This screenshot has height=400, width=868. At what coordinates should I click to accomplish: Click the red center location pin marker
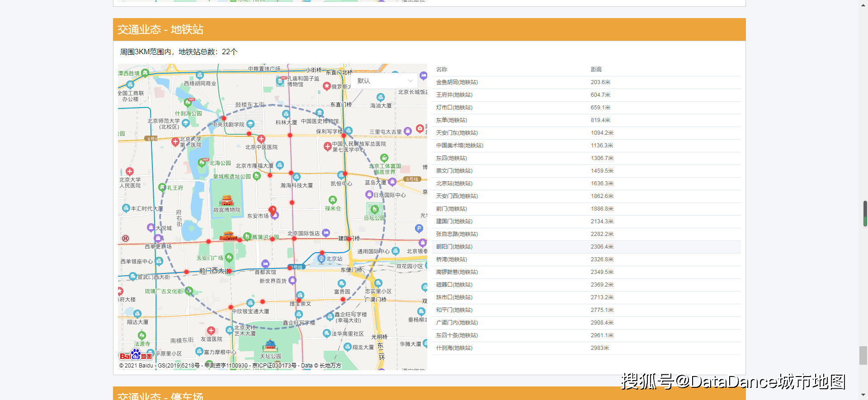coord(272,210)
